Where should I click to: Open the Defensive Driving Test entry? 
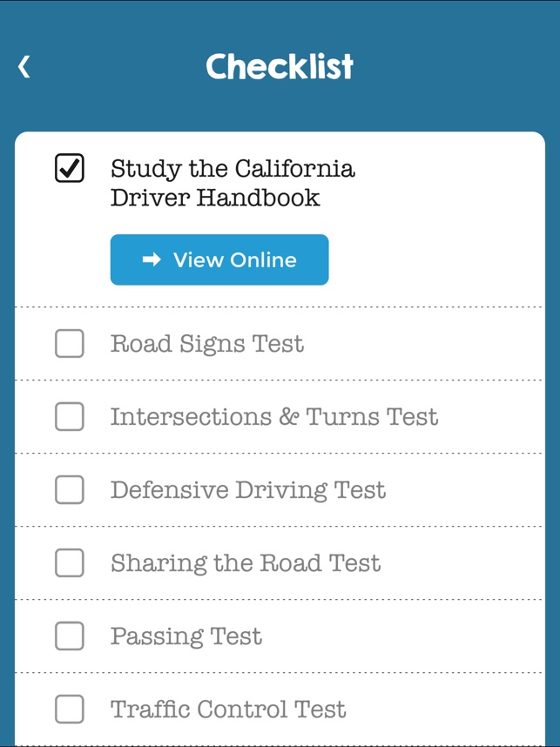pos(247,490)
